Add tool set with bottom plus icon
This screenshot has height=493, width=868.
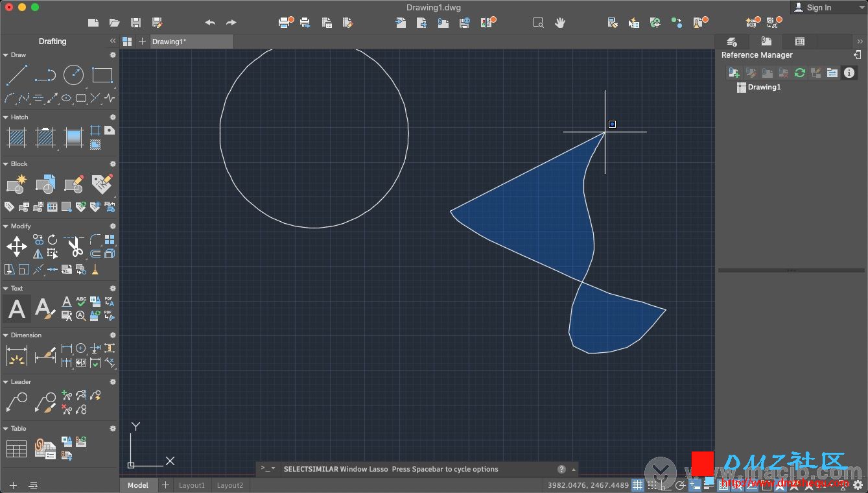click(x=13, y=485)
